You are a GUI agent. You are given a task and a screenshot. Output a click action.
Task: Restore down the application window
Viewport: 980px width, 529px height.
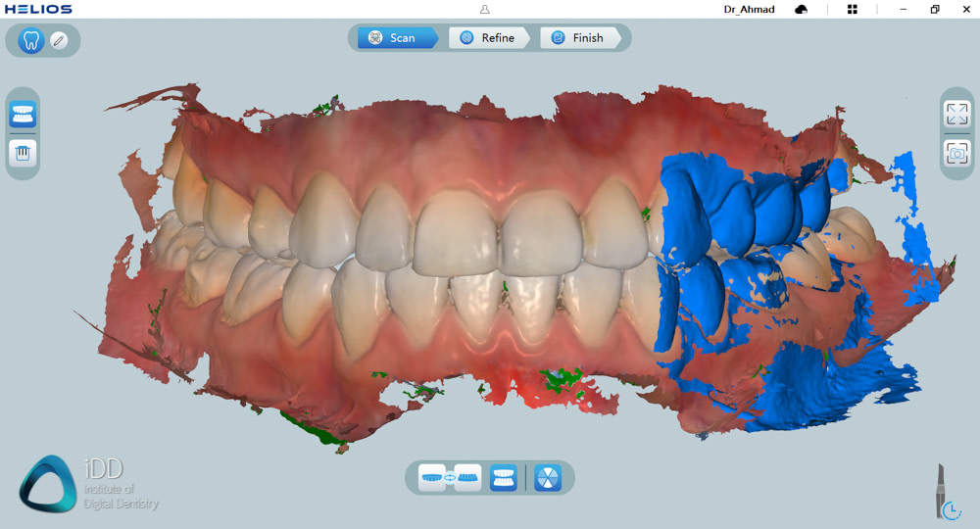935,10
